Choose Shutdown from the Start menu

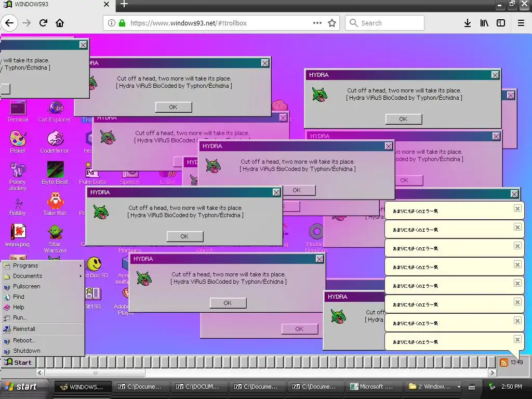pyautogui.click(x=43, y=351)
